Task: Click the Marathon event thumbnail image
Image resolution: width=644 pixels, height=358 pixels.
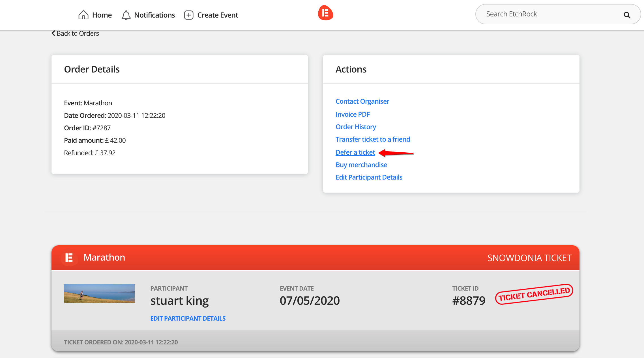Action: tap(99, 293)
